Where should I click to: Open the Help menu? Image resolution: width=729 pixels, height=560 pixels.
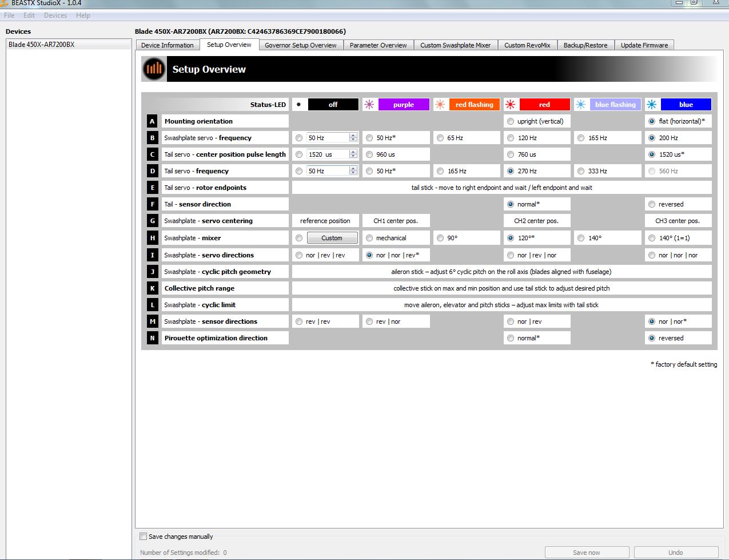pyautogui.click(x=83, y=15)
